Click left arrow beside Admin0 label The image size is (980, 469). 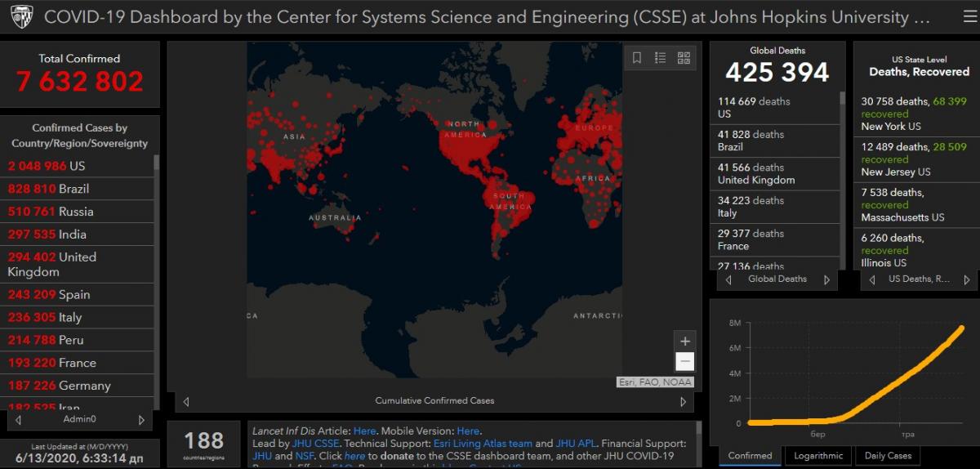pos(18,420)
